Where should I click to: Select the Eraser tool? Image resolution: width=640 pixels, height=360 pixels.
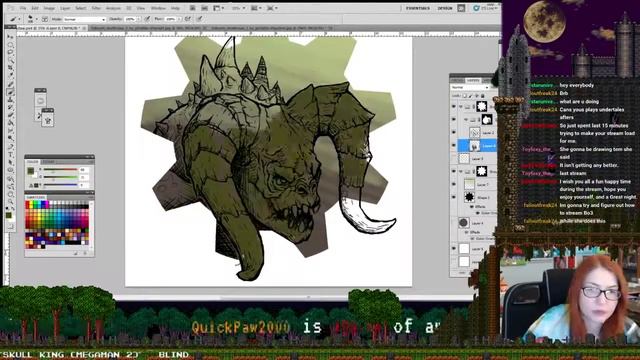click(x=10, y=116)
